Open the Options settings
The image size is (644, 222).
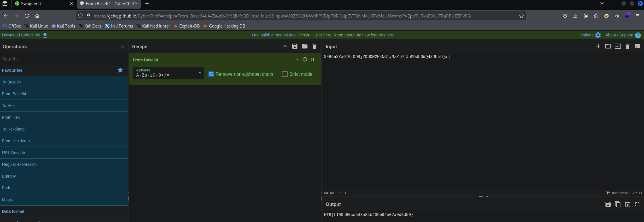tap(590, 35)
